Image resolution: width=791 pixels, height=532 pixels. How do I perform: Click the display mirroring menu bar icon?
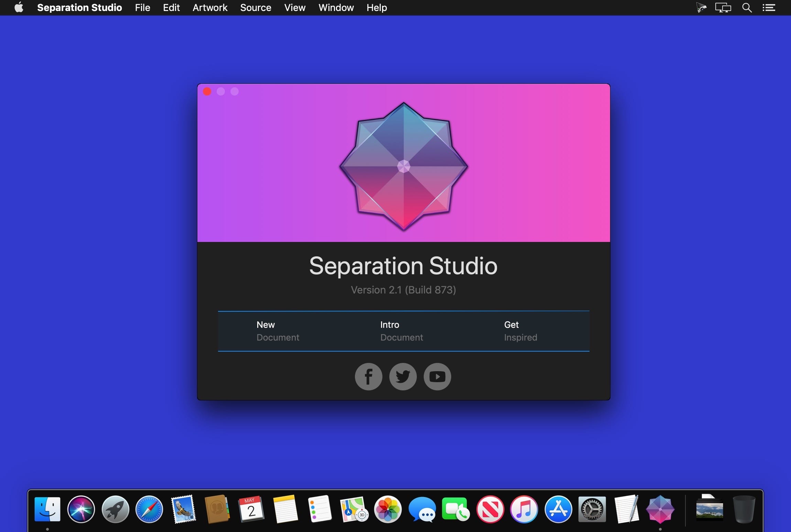[723, 8]
